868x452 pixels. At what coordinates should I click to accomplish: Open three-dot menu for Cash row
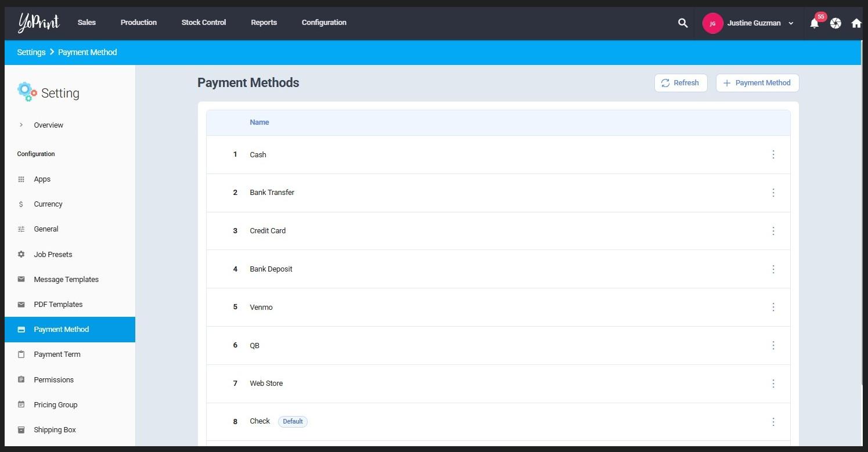pyautogui.click(x=773, y=154)
